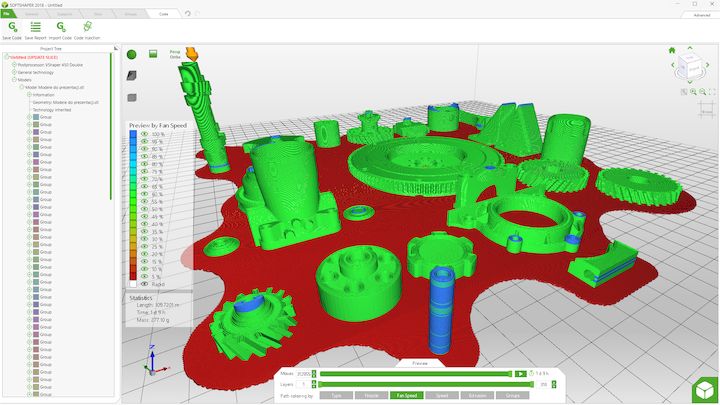Click the Layers number input field
Screen dimensions: 720x405
pyautogui.click(x=301, y=384)
